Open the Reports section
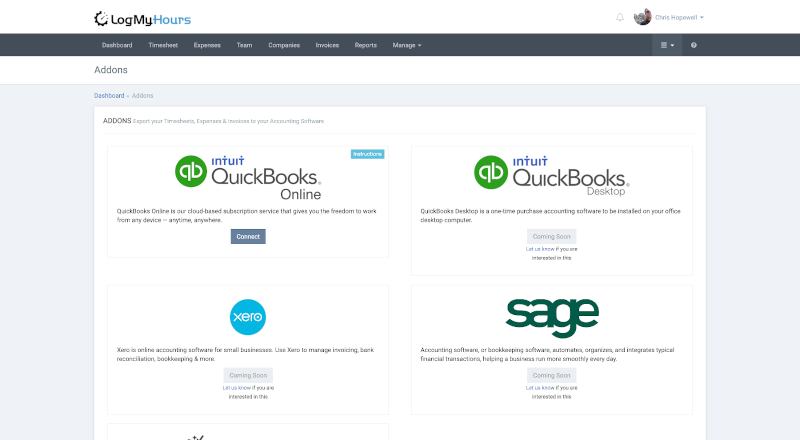The height and width of the screenshot is (440, 800). coord(365,45)
